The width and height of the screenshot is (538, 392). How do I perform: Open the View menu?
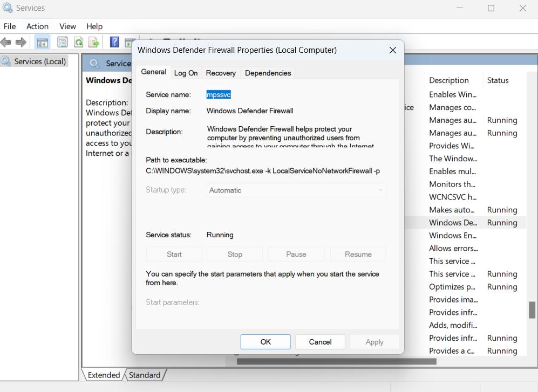[x=67, y=26]
